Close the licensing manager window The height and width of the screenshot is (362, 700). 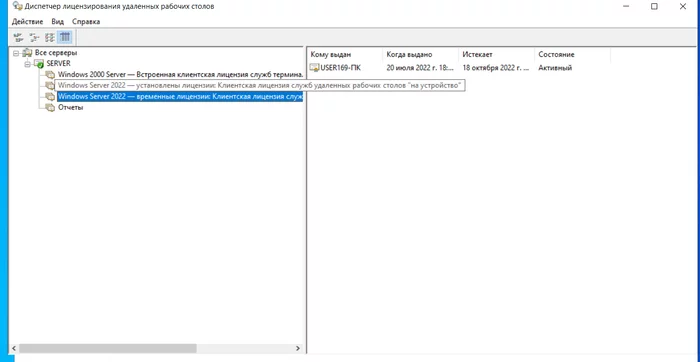click(x=683, y=6)
